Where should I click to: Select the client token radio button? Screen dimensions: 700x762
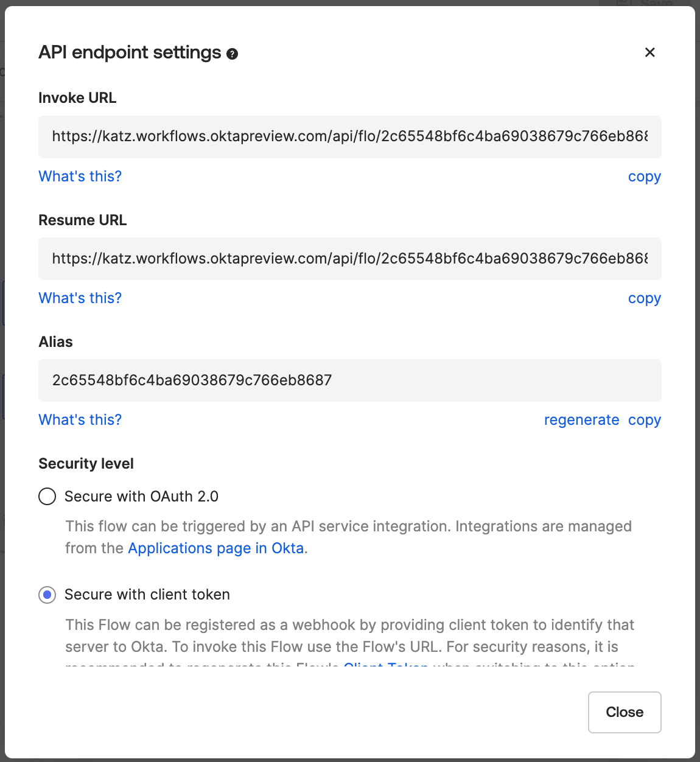coord(47,595)
